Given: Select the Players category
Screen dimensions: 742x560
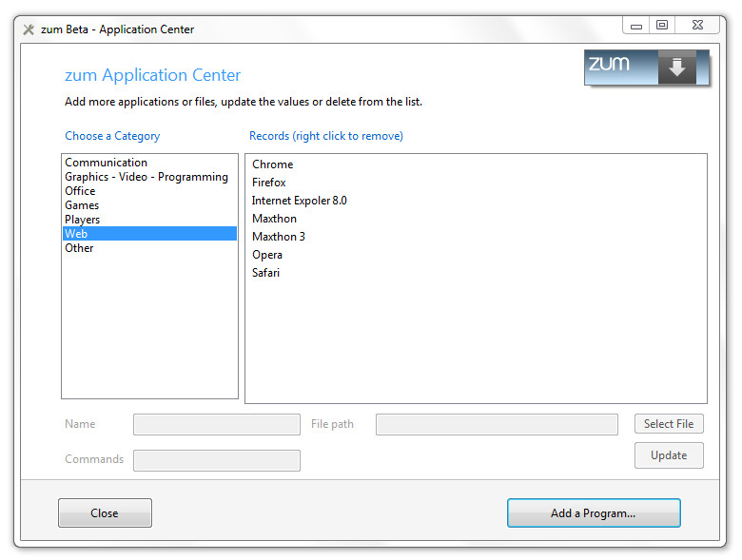Looking at the screenshot, I should point(149,219).
